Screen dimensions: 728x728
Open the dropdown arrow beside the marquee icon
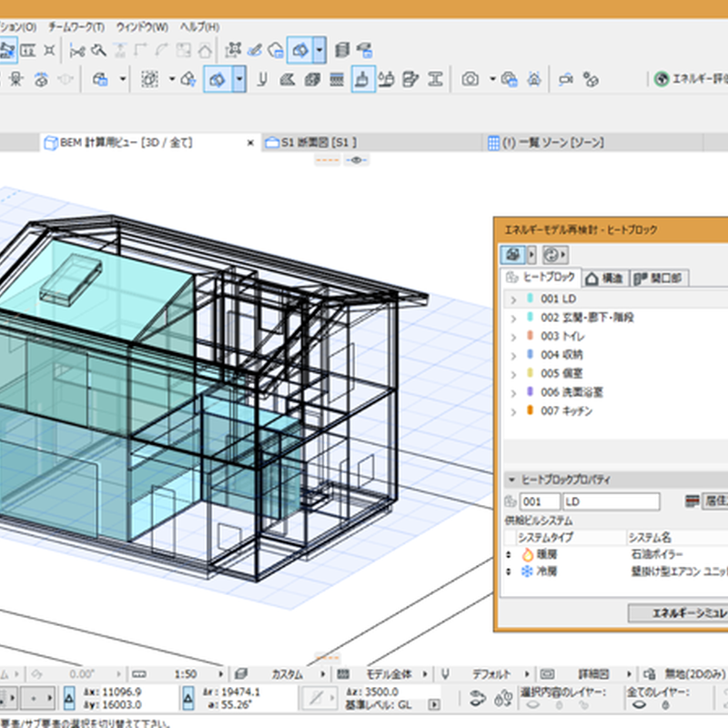[172, 79]
